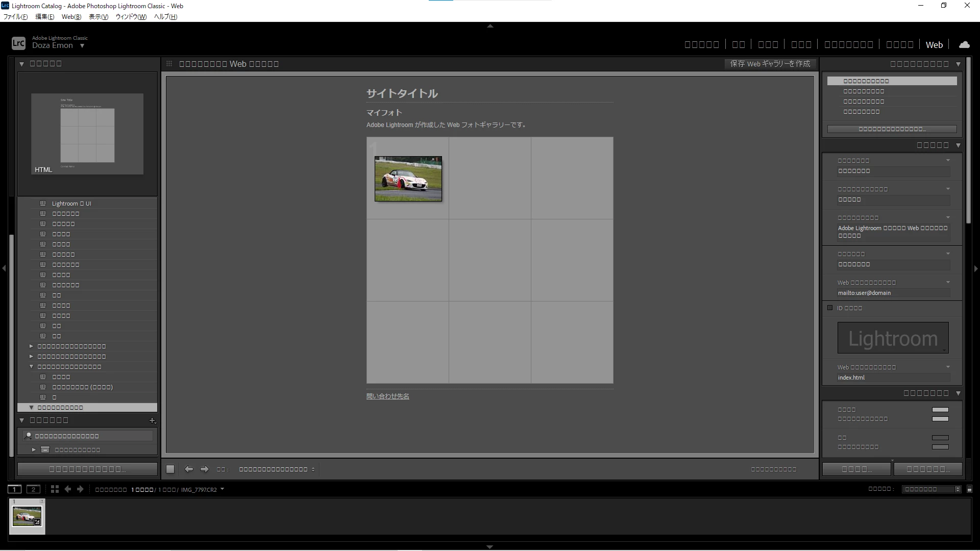Click the stop-preview square icon in toolbar
The image size is (980, 551).
pos(170,469)
